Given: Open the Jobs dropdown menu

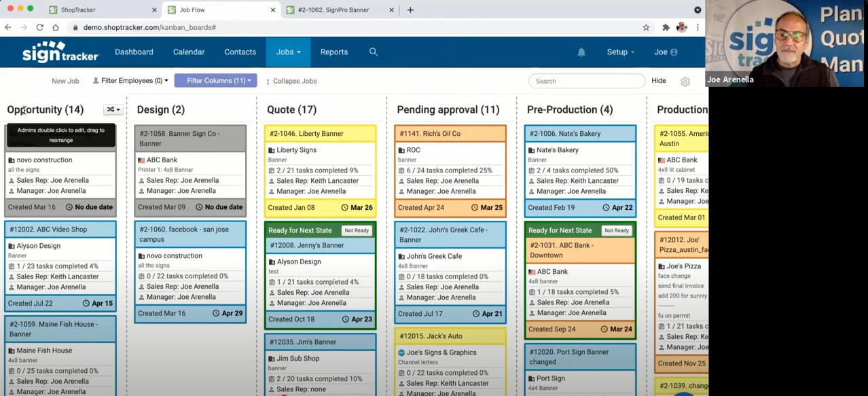Looking at the screenshot, I should tap(288, 52).
